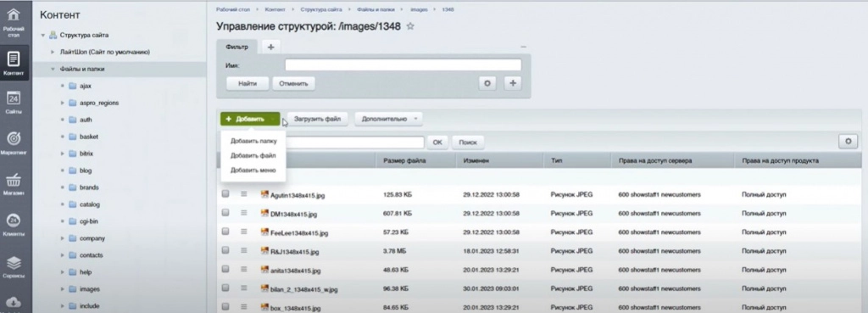Open the Дополнительно dropdown
Viewport: 868px width, 313px height.
(388, 119)
